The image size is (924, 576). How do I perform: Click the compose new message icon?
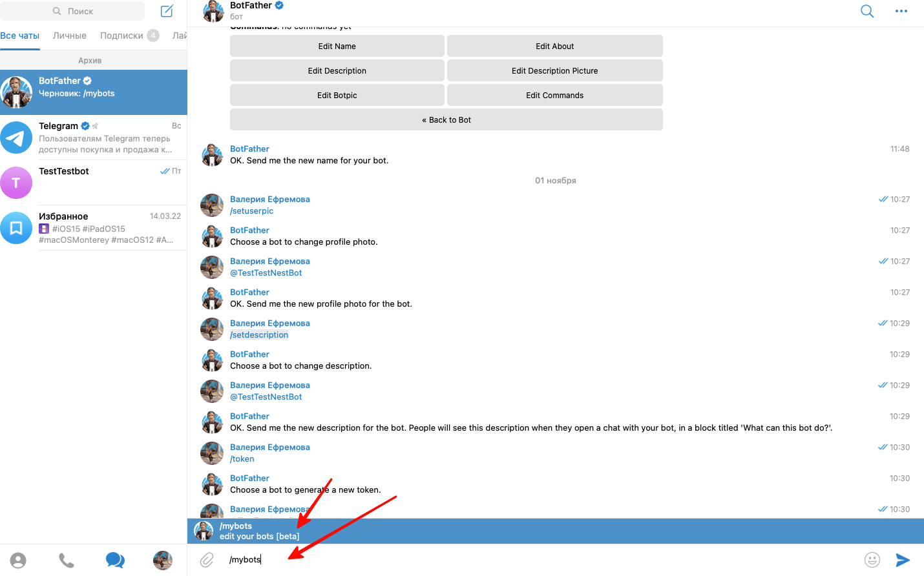tap(167, 11)
